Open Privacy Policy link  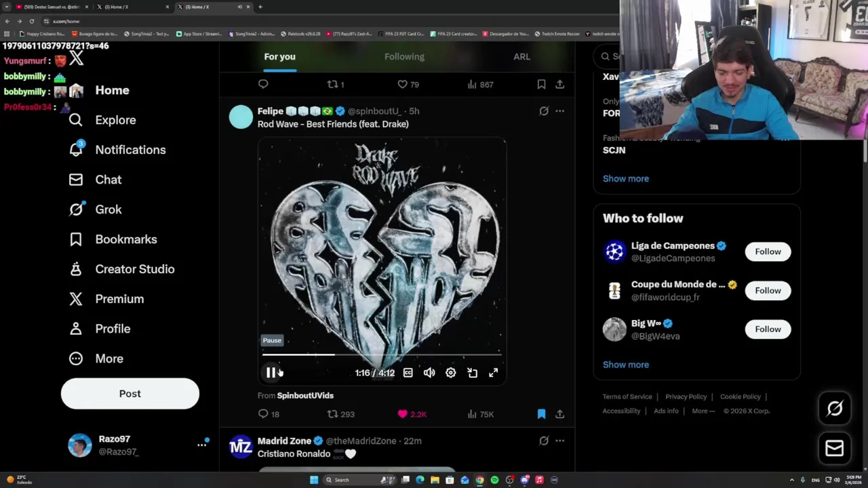pyautogui.click(x=686, y=396)
